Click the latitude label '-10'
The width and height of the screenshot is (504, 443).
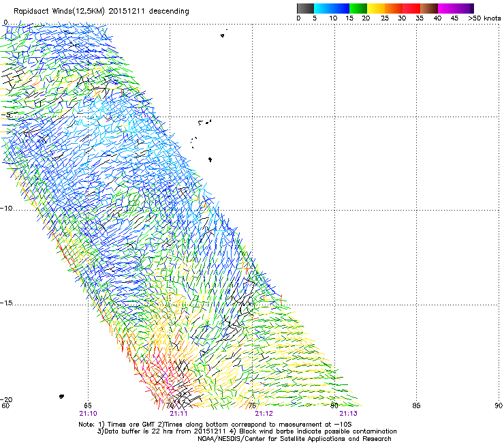[6, 209]
